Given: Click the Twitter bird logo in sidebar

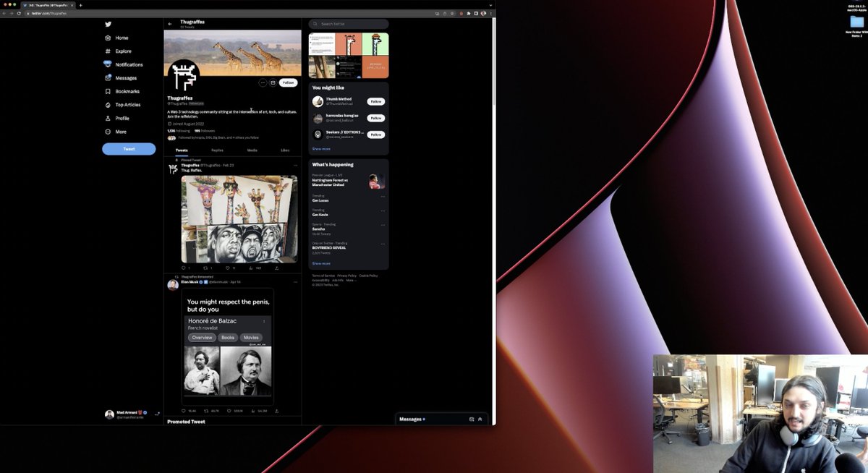Looking at the screenshot, I should (108, 24).
